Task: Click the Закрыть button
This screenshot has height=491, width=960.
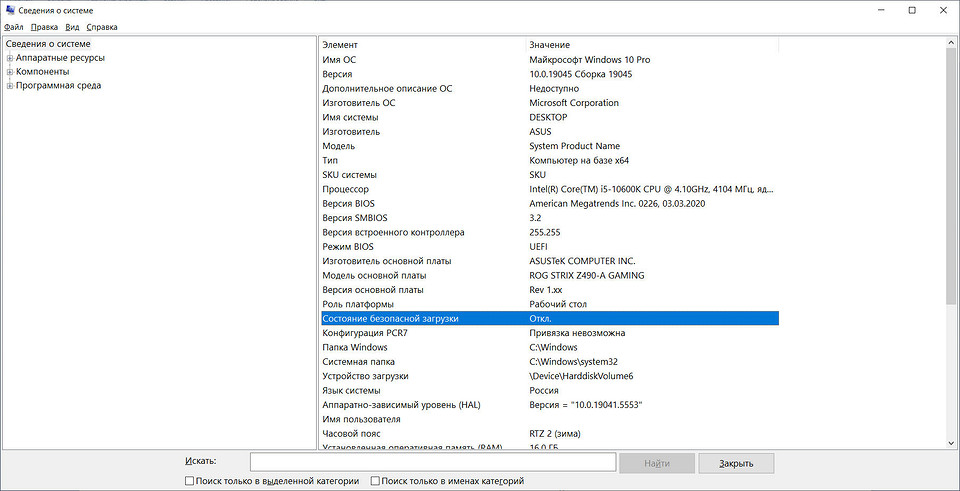Action: pos(736,463)
